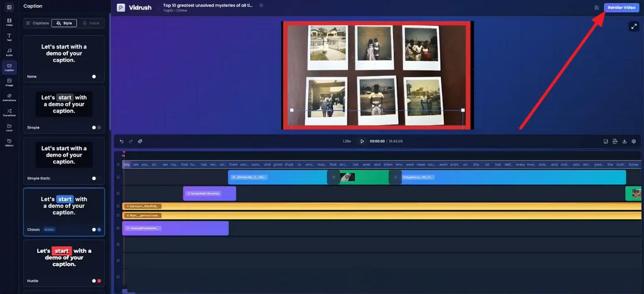Select the narration audio track clip
The width and height of the screenshot is (644, 294).
[382, 206]
